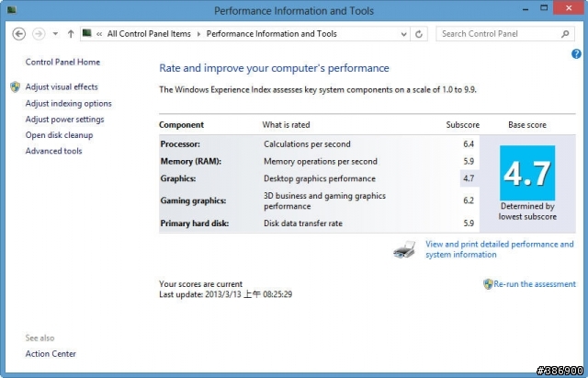Click the shield icon beside Re-run the assessment

click(488, 284)
